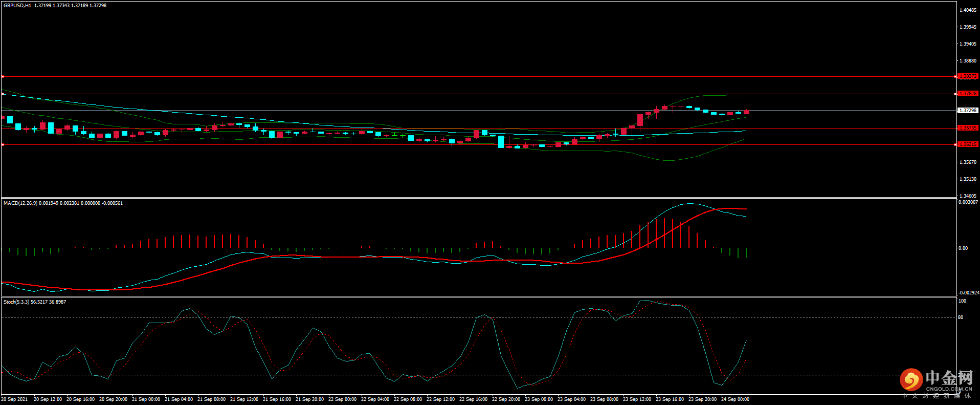Image resolution: width=980 pixels, height=405 pixels.
Task: Click the CNGOLD orange cloud logo icon
Action: click(911, 379)
